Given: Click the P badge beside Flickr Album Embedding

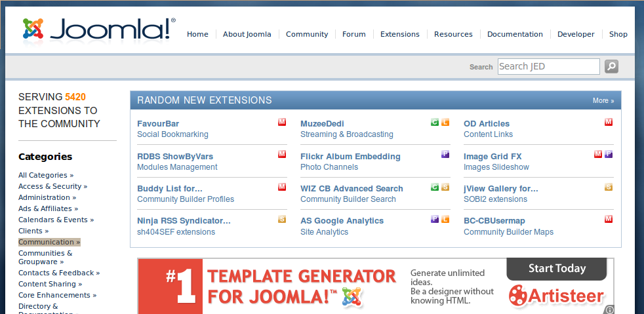Looking at the screenshot, I should pos(445,154).
